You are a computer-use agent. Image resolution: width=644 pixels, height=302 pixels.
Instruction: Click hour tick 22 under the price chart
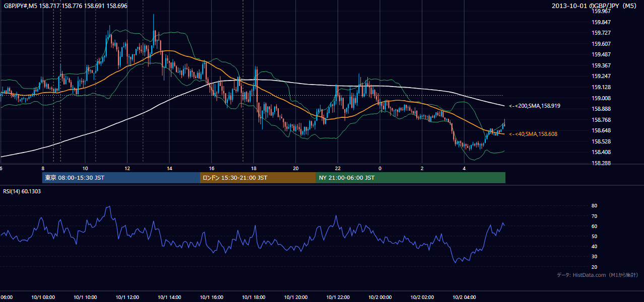(x=338, y=168)
